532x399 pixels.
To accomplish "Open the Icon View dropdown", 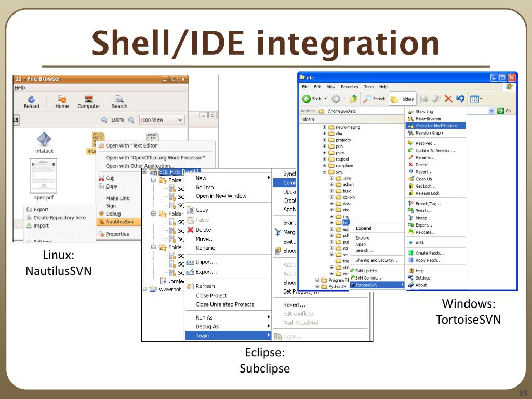I will pyautogui.click(x=162, y=120).
